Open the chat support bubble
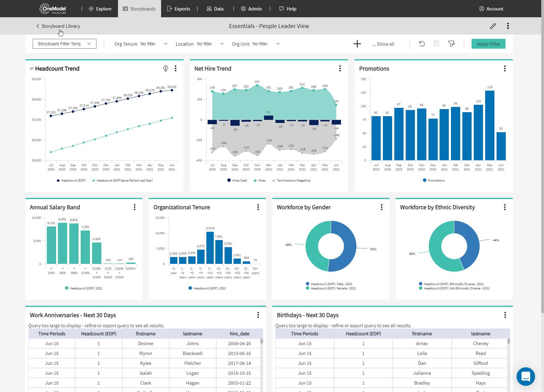Viewport: 544px width, 392px height. coord(526,377)
